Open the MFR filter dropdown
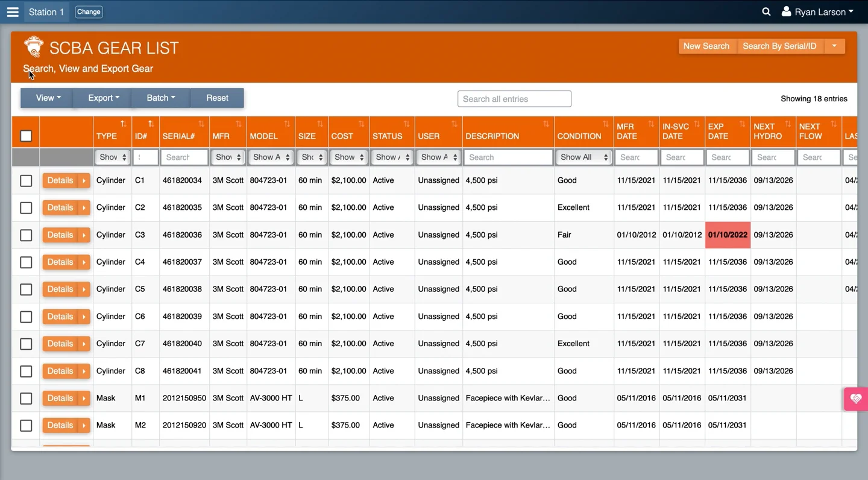 tap(228, 157)
